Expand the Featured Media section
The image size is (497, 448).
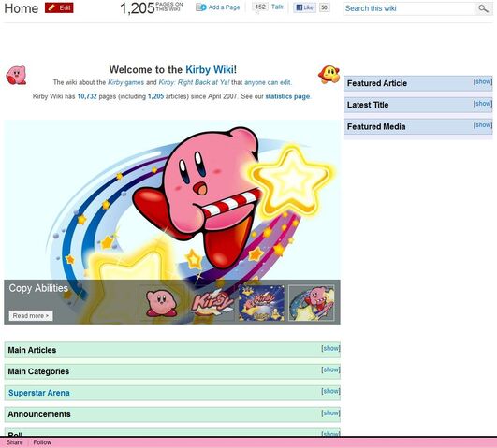pyautogui.click(x=483, y=125)
